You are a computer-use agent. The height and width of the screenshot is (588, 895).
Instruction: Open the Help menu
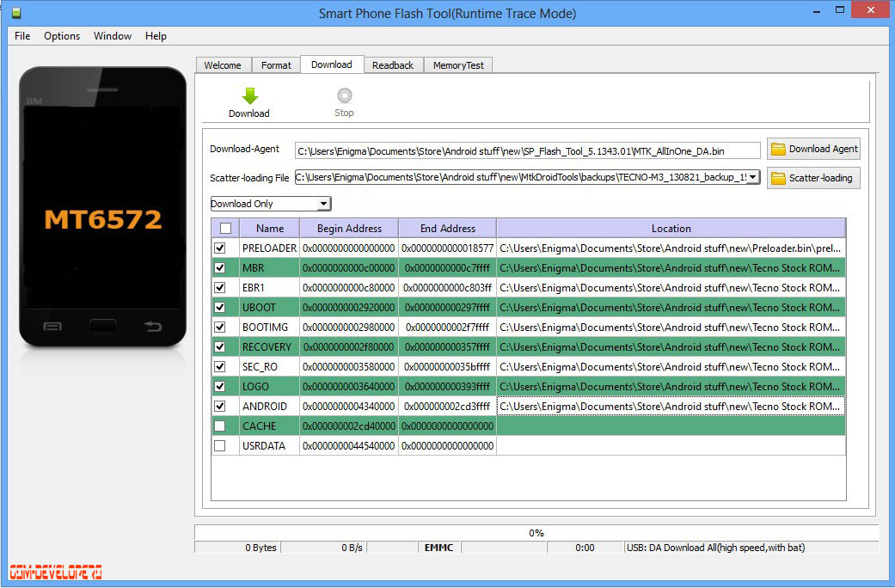156,36
